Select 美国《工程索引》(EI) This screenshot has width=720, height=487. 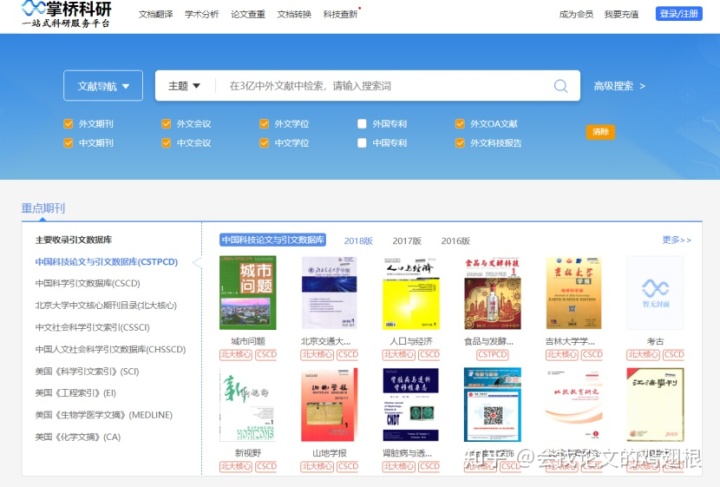point(76,393)
